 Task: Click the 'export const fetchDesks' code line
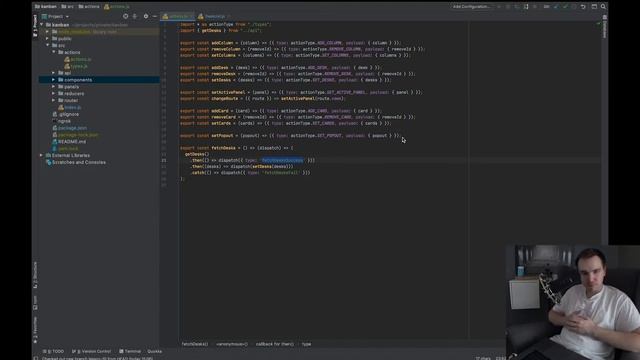click(x=237, y=148)
